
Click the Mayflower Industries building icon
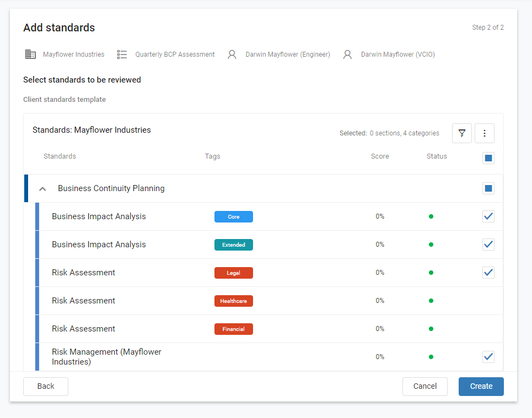click(30, 54)
